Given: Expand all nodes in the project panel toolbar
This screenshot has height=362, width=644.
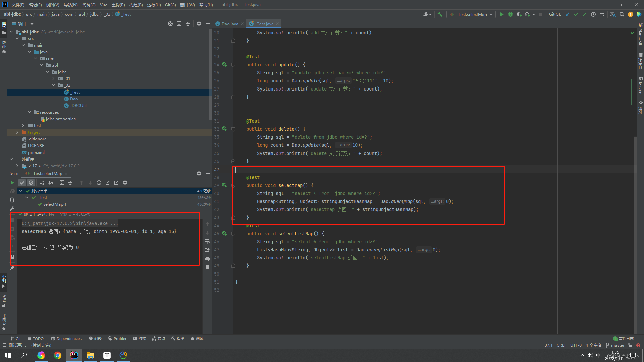Looking at the screenshot, I should [179, 24].
